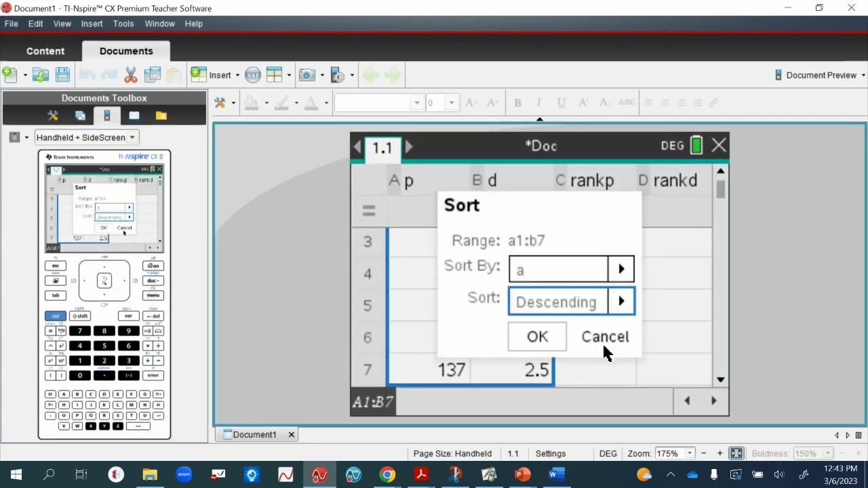Image resolution: width=868 pixels, height=488 pixels.
Task: Open the Content Explorer folder icon in Toolbox
Action: click(x=161, y=116)
